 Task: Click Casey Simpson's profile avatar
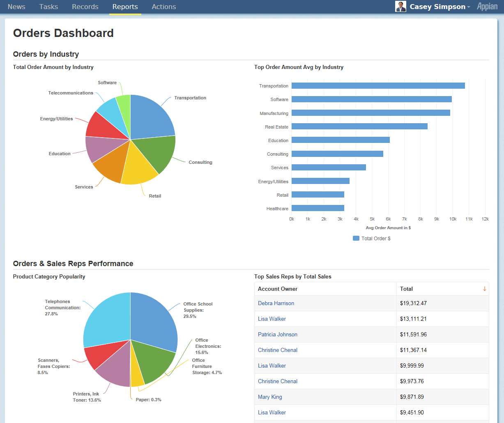(400, 7)
